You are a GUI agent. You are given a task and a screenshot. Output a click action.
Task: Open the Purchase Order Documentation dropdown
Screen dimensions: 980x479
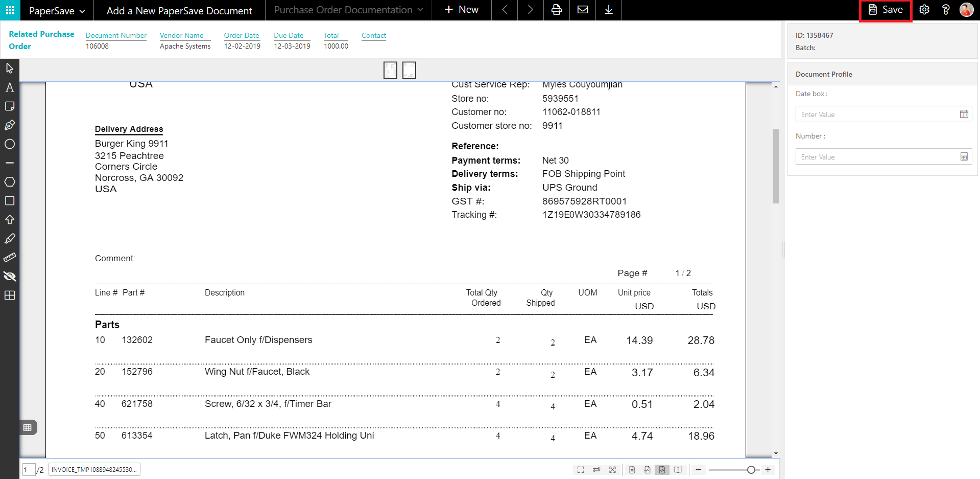pos(348,10)
